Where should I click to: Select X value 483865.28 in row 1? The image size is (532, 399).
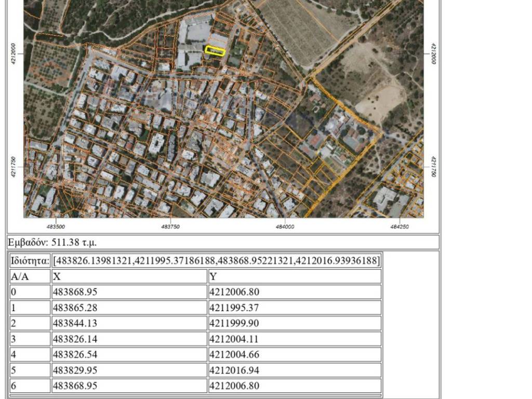(x=75, y=308)
